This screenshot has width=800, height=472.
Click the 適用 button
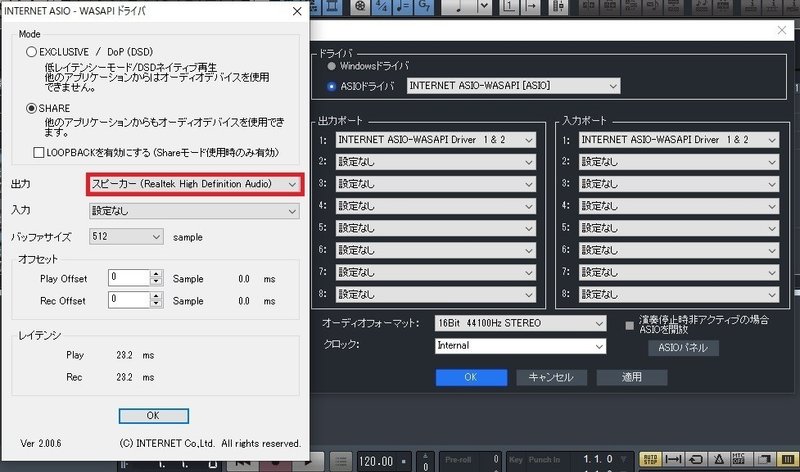click(x=632, y=377)
